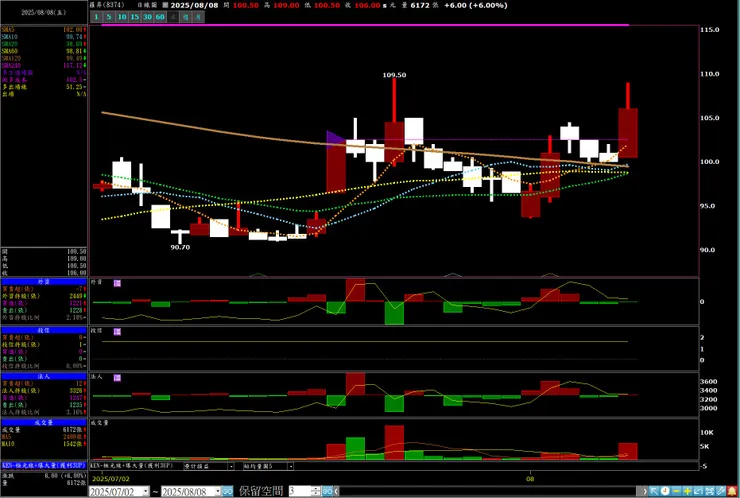Switch to the 5-minute timeframe
This screenshot has width=740, height=498.
click(109, 17)
